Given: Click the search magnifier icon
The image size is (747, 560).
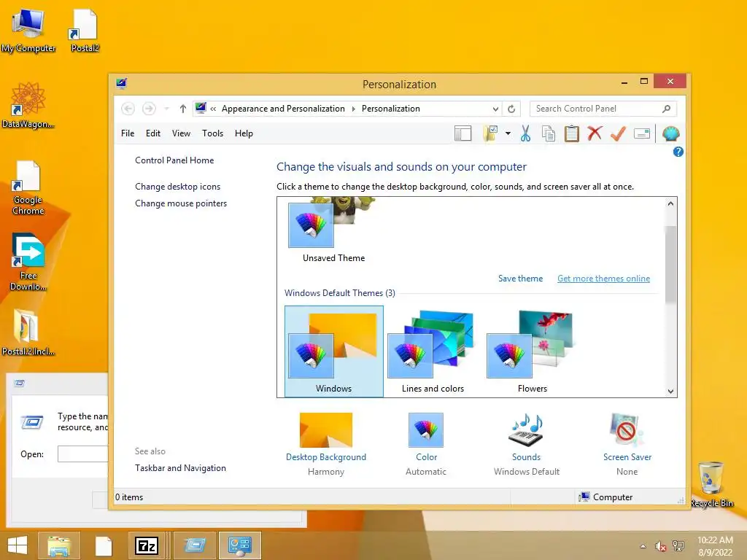Looking at the screenshot, I should [667, 109].
